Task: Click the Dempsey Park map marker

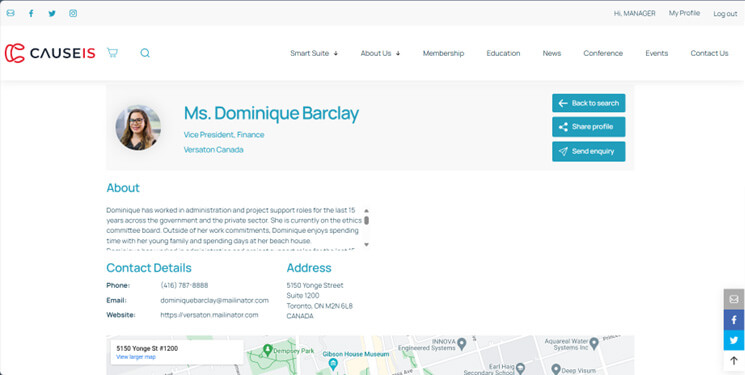Action: point(267,350)
